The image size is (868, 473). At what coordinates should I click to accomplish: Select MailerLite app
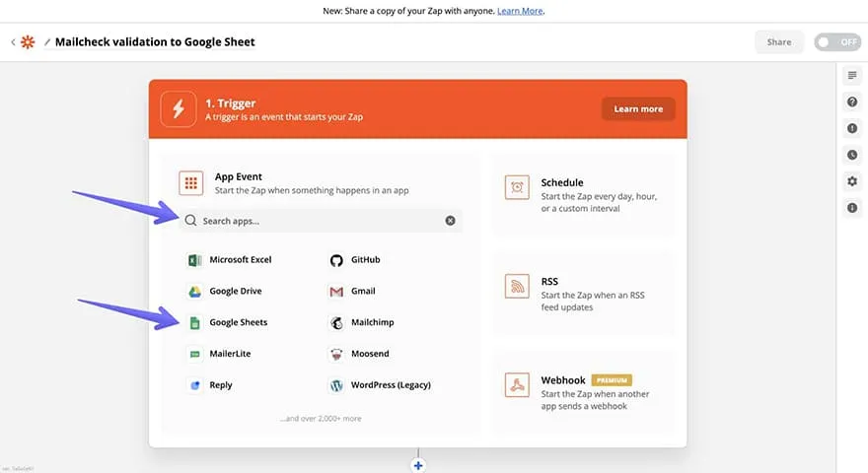coord(232,354)
